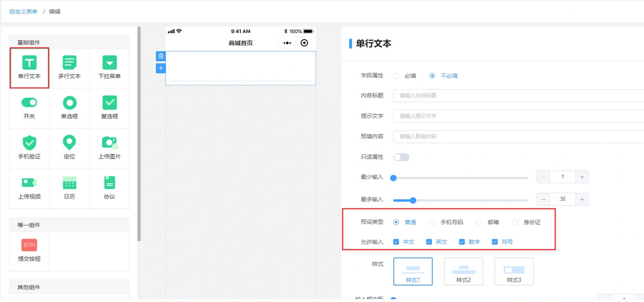The width and height of the screenshot is (644, 302).
Task: Pick the 样式2 layout option
Action: coord(463,271)
